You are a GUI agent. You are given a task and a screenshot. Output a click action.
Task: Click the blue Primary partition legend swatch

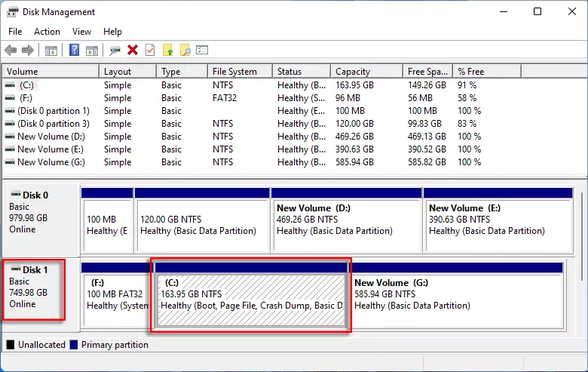(x=73, y=345)
